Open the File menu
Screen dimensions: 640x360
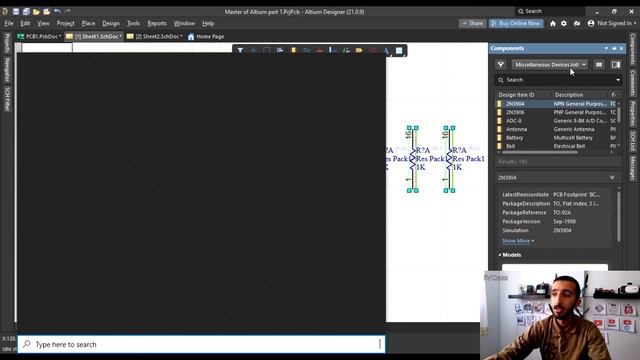[9, 24]
